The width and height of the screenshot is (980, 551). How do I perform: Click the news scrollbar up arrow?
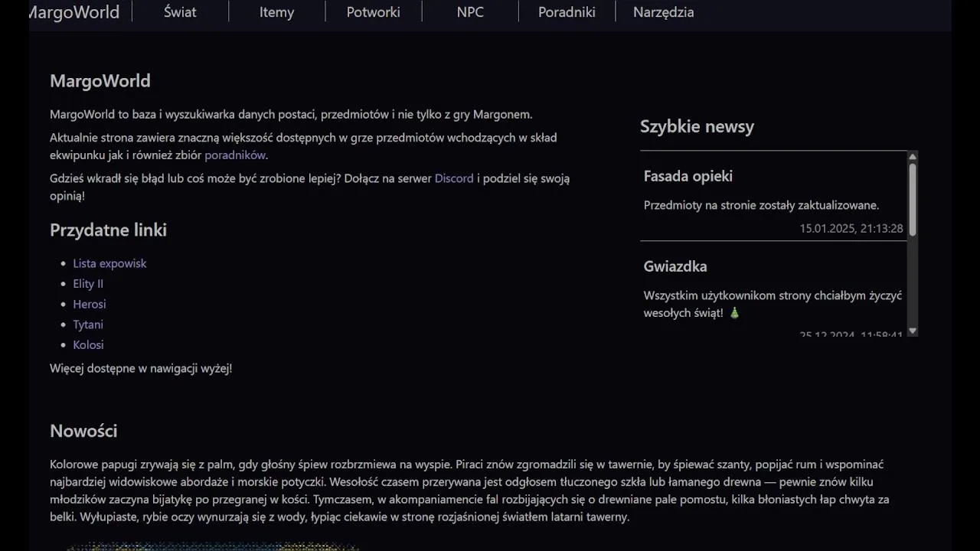click(x=913, y=156)
